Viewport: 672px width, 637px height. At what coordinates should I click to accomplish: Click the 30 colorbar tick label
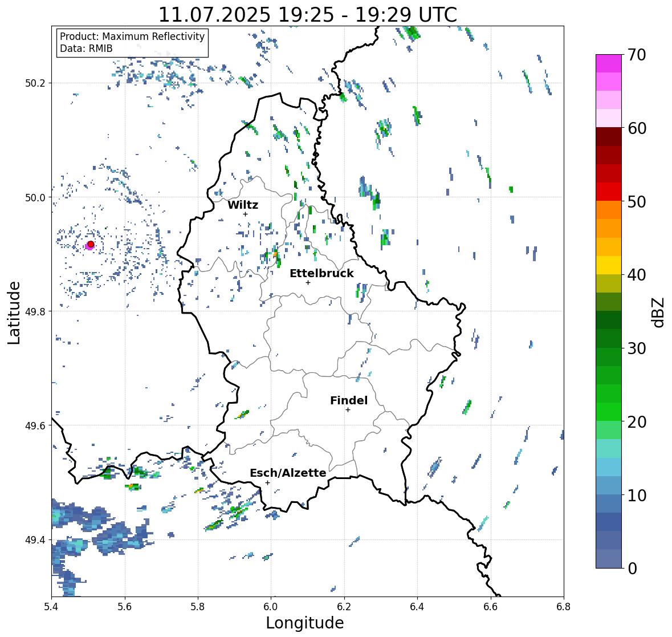click(x=637, y=348)
